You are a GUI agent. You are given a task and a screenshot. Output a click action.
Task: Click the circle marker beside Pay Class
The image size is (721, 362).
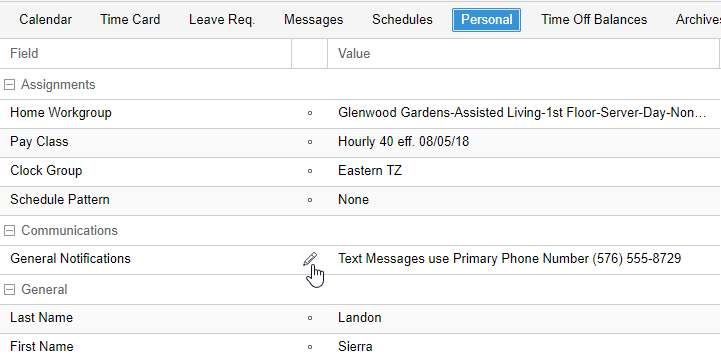(310, 142)
